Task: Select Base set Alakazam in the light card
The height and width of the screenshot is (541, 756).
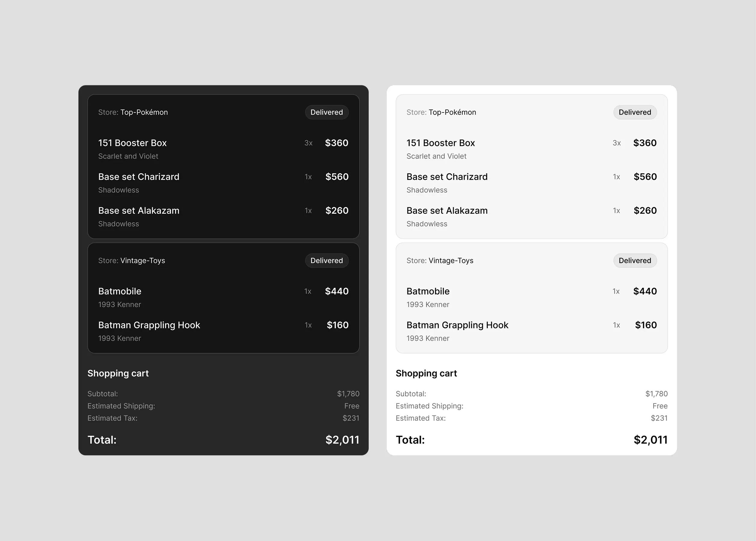Action: coord(447,210)
